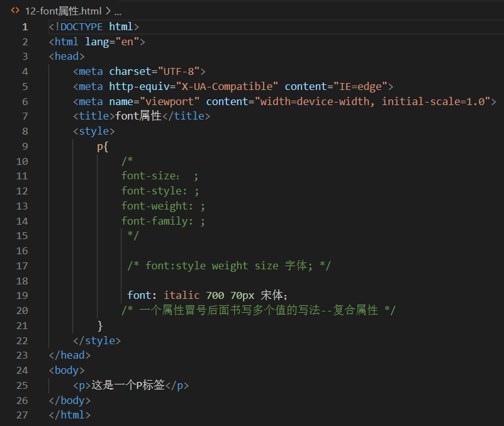This screenshot has height=426, width=504.
Task: Open the breadcrumb ellipsis symbol path
Action: (118, 13)
